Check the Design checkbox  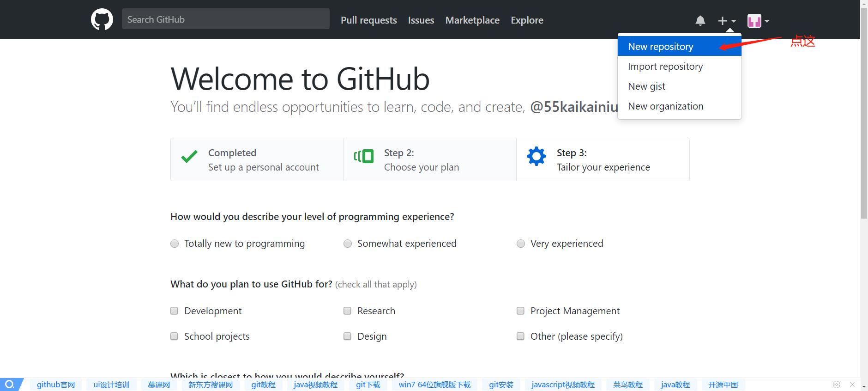pos(347,336)
